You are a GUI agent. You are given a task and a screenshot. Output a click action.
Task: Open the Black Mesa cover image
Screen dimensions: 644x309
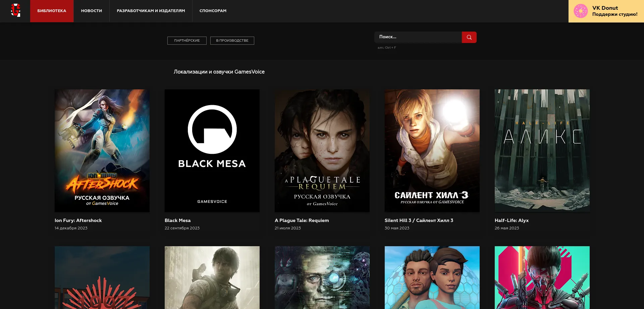click(x=212, y=150)
